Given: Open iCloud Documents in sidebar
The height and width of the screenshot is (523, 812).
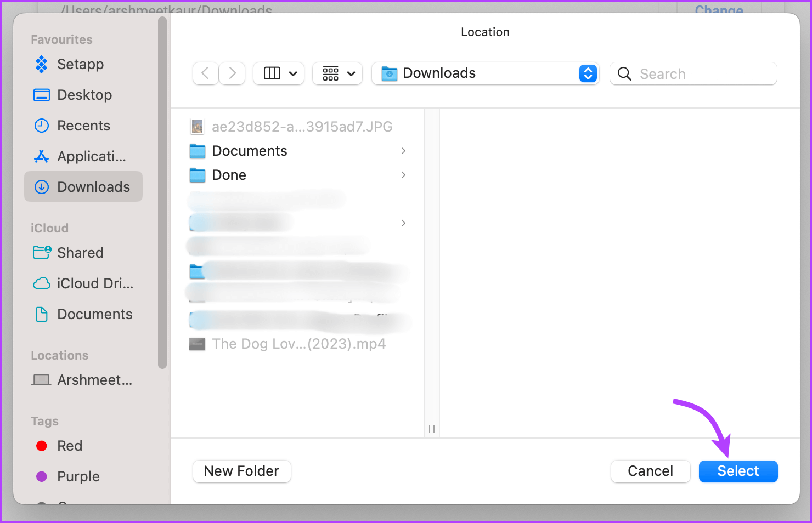Looking at the screenshot, I should click(x=83, y=314).
